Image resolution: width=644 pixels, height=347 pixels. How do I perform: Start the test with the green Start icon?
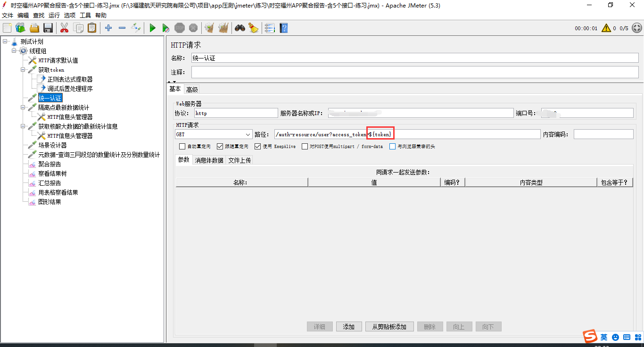click(152, 28)
